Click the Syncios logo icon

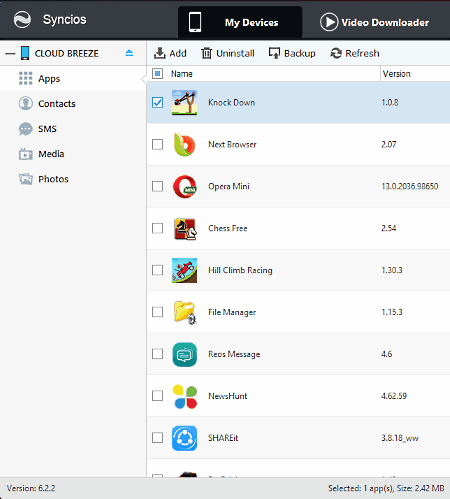pos(22,20)
